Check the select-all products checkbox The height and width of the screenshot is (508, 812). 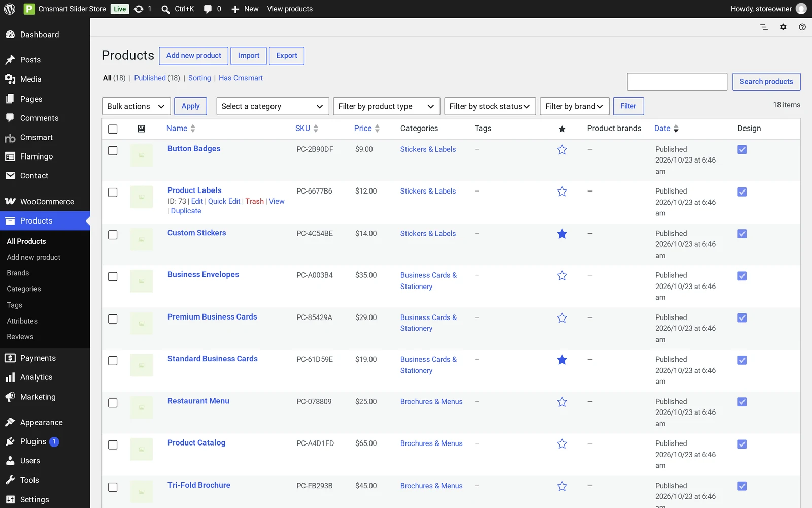[113, 129]
